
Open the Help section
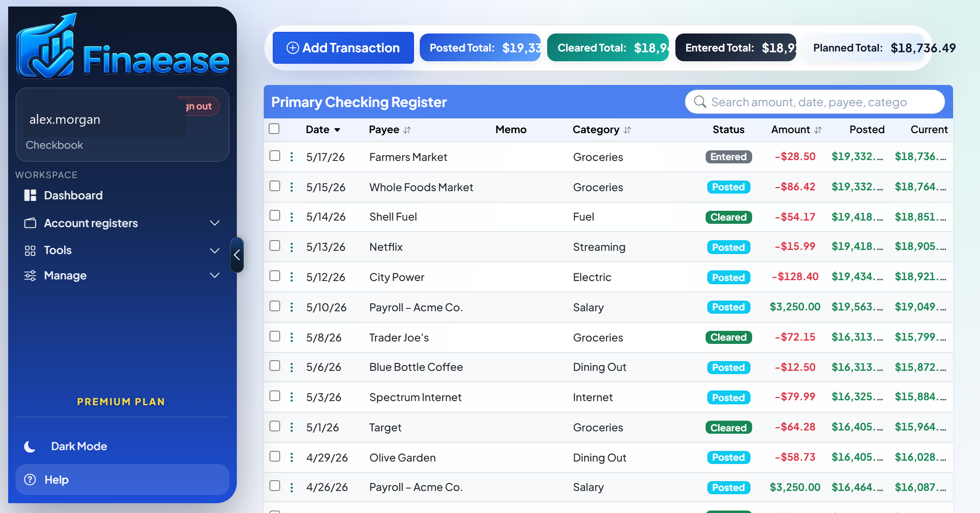pyautogui.click(x=122, y=480)
